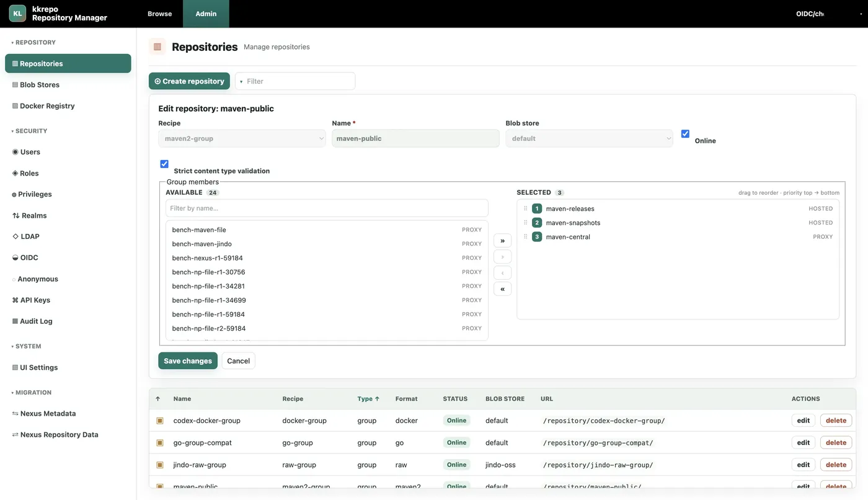
Task: Click the LDAP diamond icon
Action: coord(15,236)
